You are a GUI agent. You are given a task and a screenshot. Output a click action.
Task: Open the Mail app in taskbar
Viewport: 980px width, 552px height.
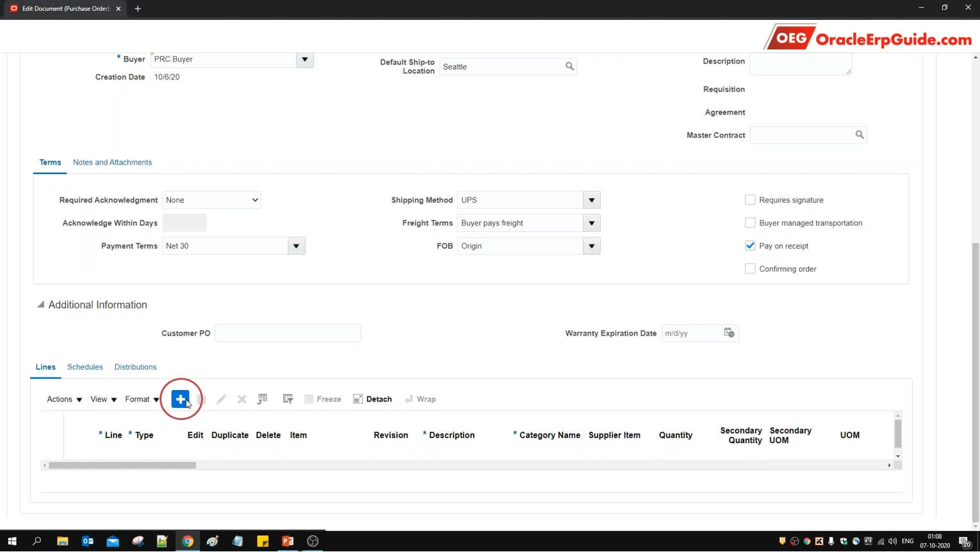tap(113, 541)
